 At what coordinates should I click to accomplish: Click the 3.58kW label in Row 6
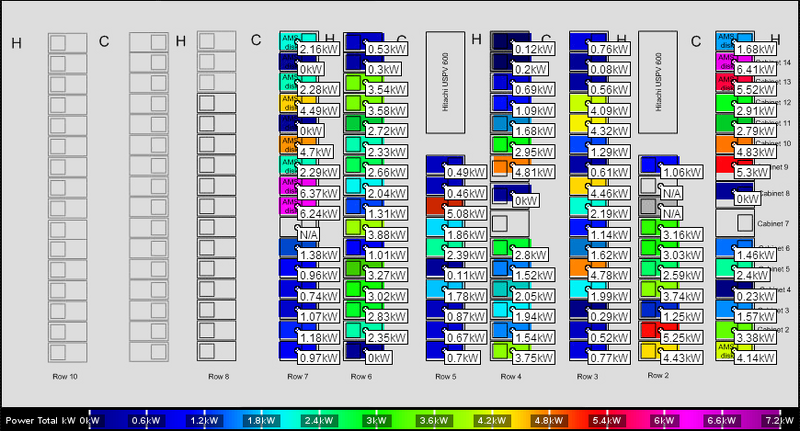click(387, 111)
